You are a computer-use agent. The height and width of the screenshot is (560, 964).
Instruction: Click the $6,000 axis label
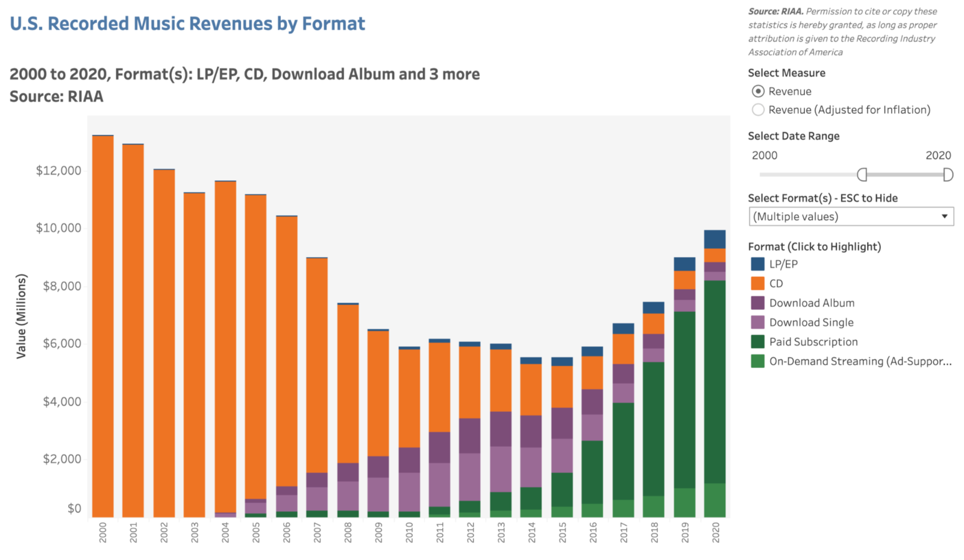click(x=61, y=343)
